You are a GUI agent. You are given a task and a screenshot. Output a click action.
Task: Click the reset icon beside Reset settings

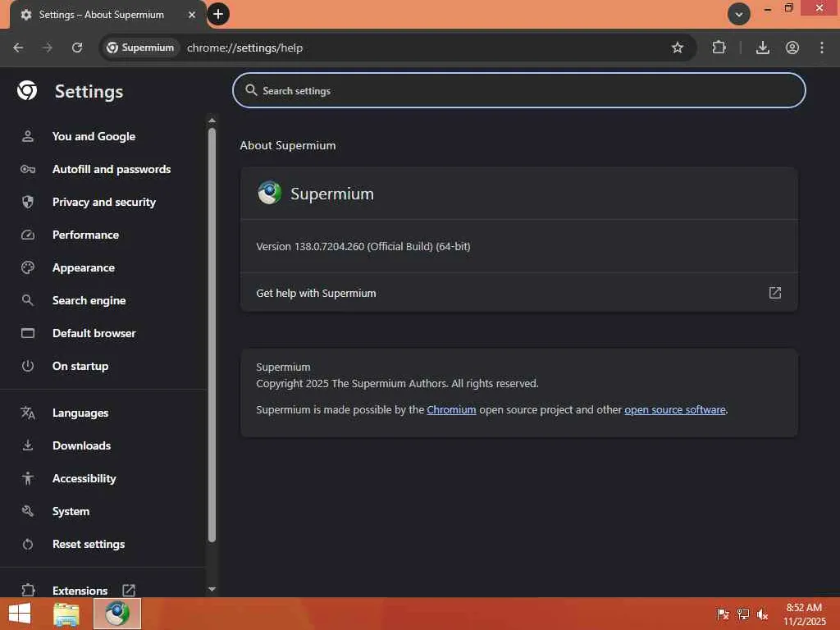[28, 545]
